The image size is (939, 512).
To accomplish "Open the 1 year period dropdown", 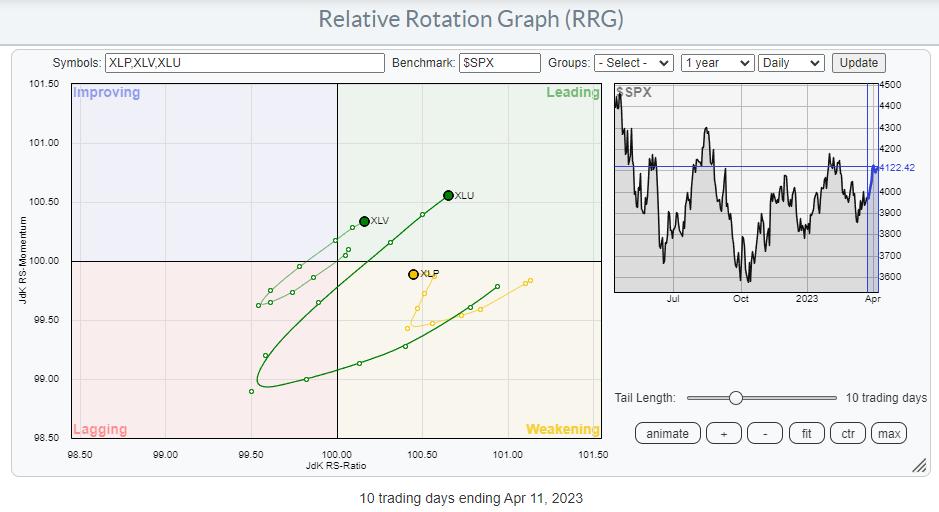I will tap(716, 62).
